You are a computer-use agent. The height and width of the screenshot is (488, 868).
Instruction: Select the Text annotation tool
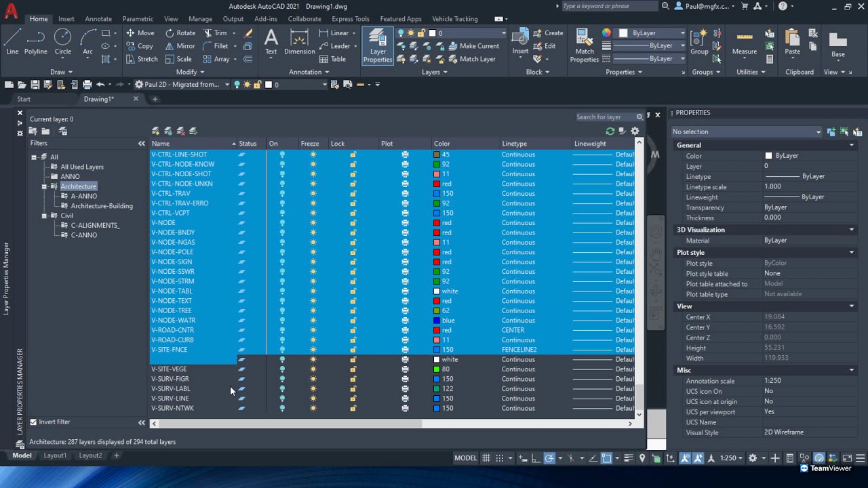pos(271,42)
